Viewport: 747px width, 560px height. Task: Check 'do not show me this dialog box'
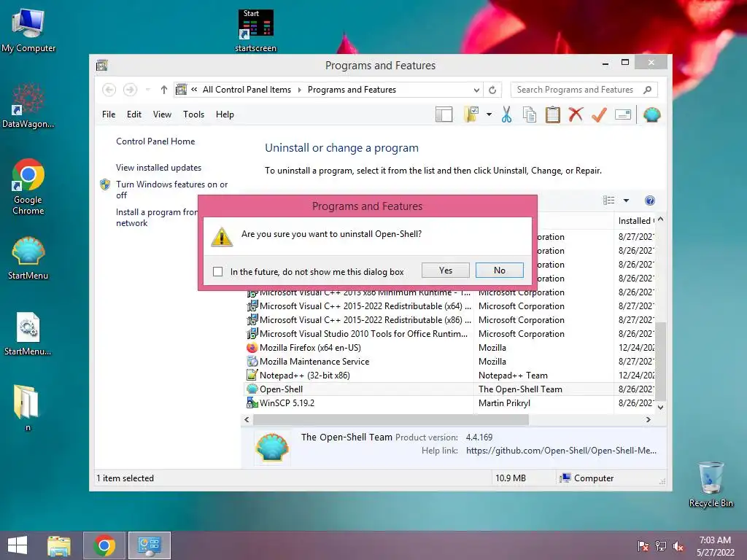tap(217, 271)
